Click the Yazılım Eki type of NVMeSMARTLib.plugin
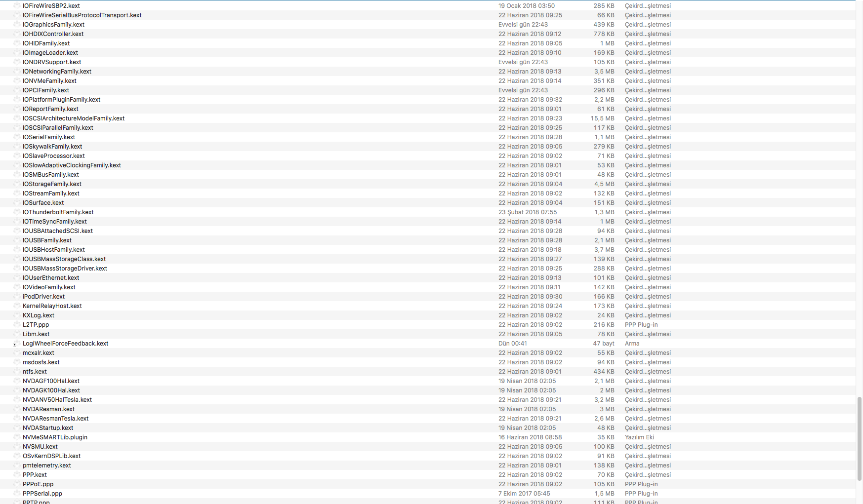The width and height of the screenshot is (863, 504). tap(639, 437)
